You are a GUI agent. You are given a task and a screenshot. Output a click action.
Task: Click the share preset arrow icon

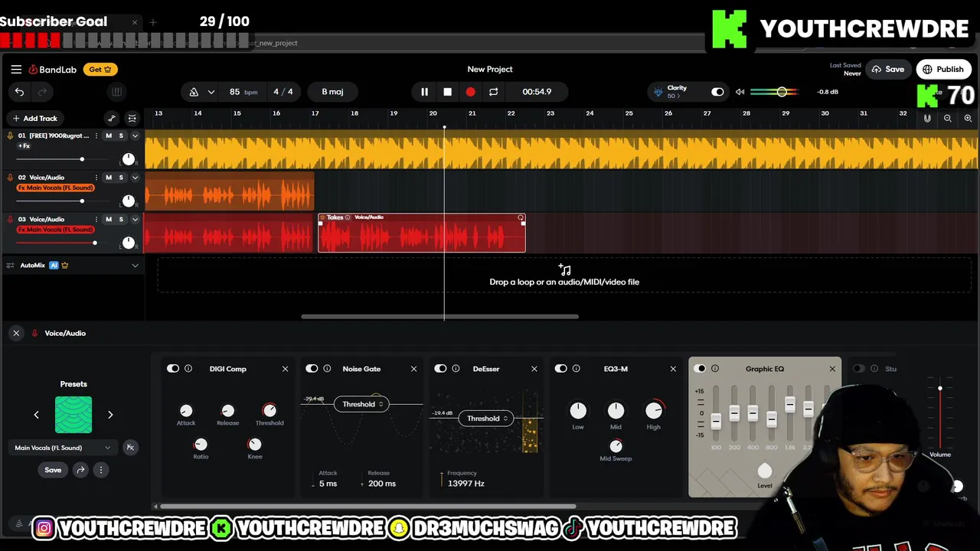tap(80, 470)
